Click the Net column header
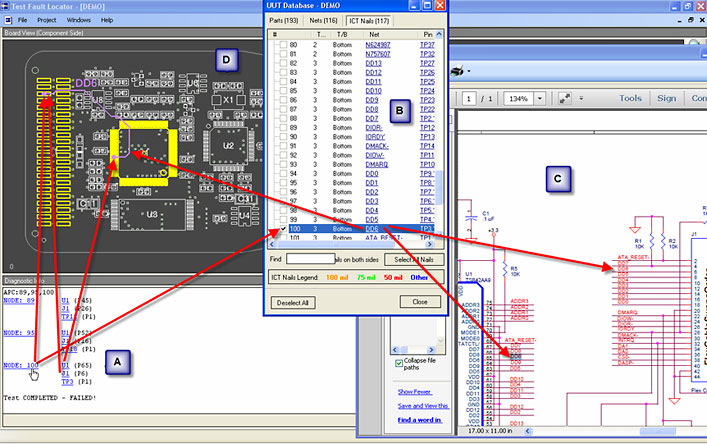Screen dimensions: 707x444 [x=374, y=34]
